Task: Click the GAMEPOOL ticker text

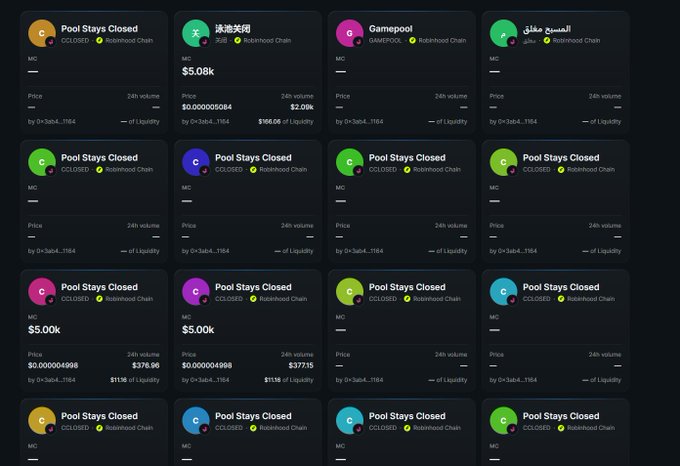Action: 385,40
